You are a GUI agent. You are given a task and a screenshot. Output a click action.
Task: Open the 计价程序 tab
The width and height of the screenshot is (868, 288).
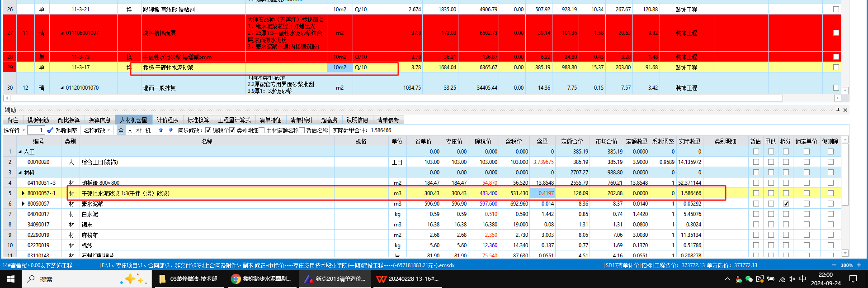click(x=168, y=120)
